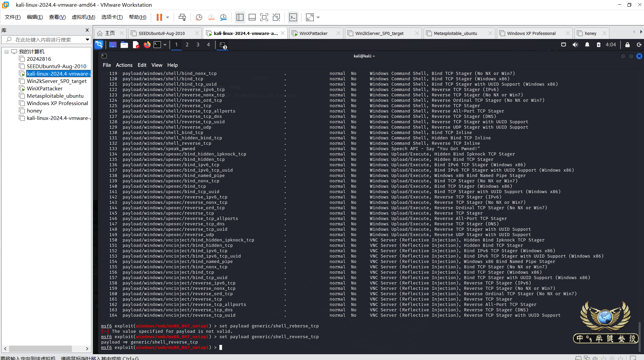
Task: Open the Kali applications menu
Action: click(x=99, y=45)
